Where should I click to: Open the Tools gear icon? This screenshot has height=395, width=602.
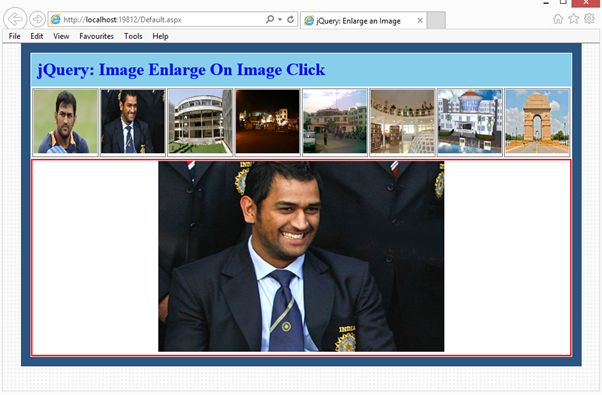pyautogui.click(x=589, y=18)
